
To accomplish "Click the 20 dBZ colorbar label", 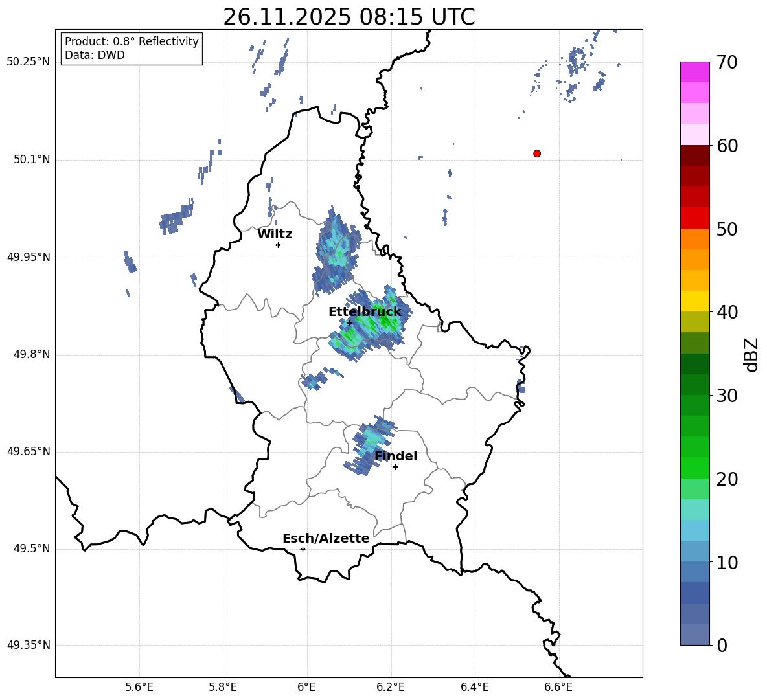I will point(727,479).
